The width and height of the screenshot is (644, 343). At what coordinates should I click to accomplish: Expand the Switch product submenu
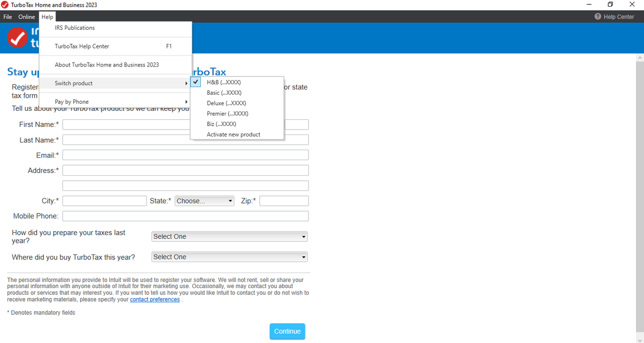tap(116, 83)
